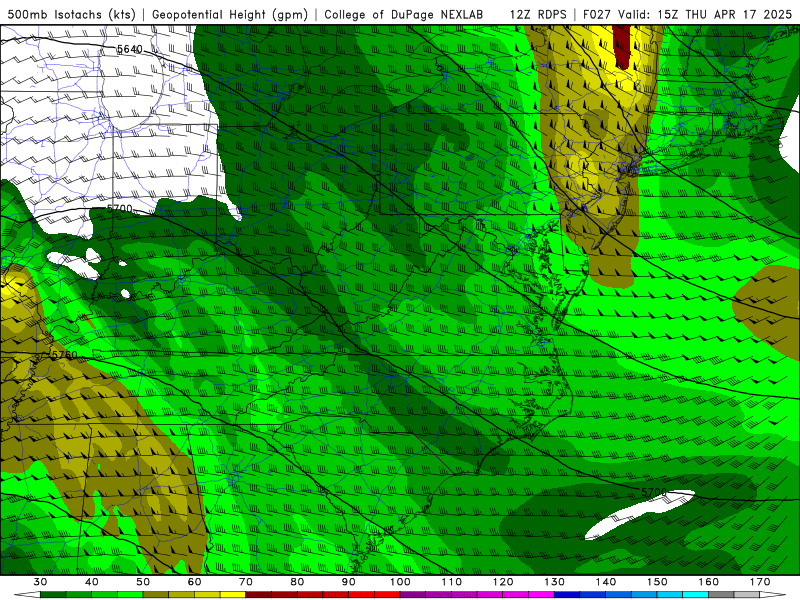Image resolution: width=800 pixels, height=600 pixels.
Task: Click the 80 value on the color scale
Action: (297, 582)
